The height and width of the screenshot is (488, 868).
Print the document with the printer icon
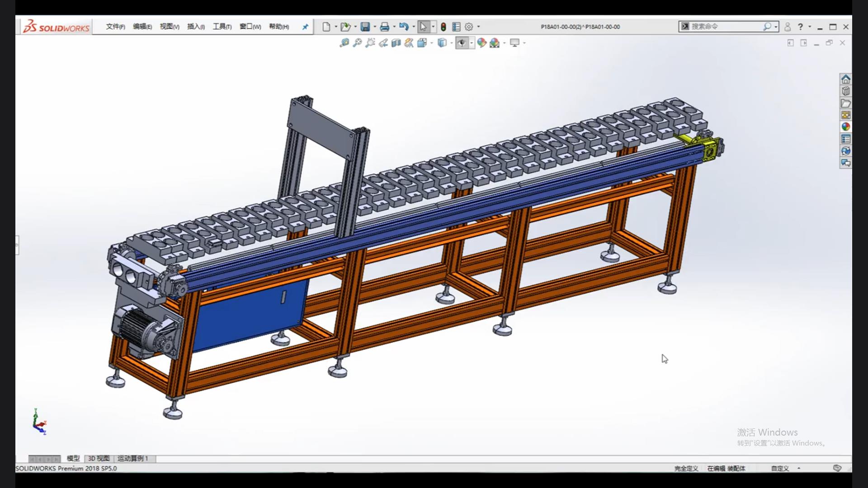coord(384,27)
